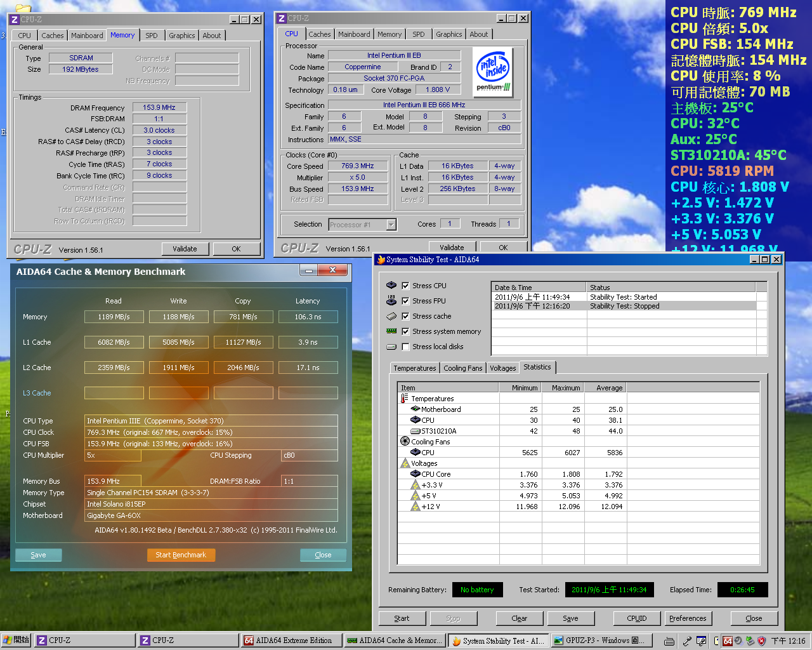
Task: Click the Z icon in the CPU-Z Processor window title
Action: [282, 18]
